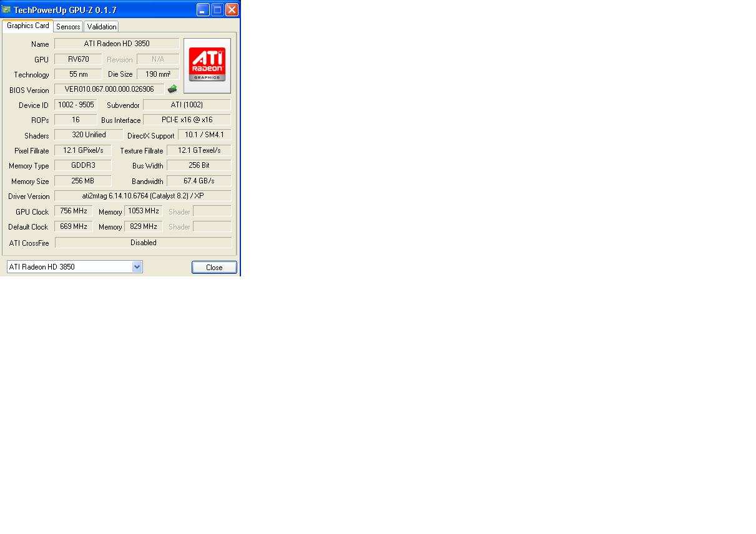
Task: Click Memory Size value 256 MB
Action: [x=82, y=181]
